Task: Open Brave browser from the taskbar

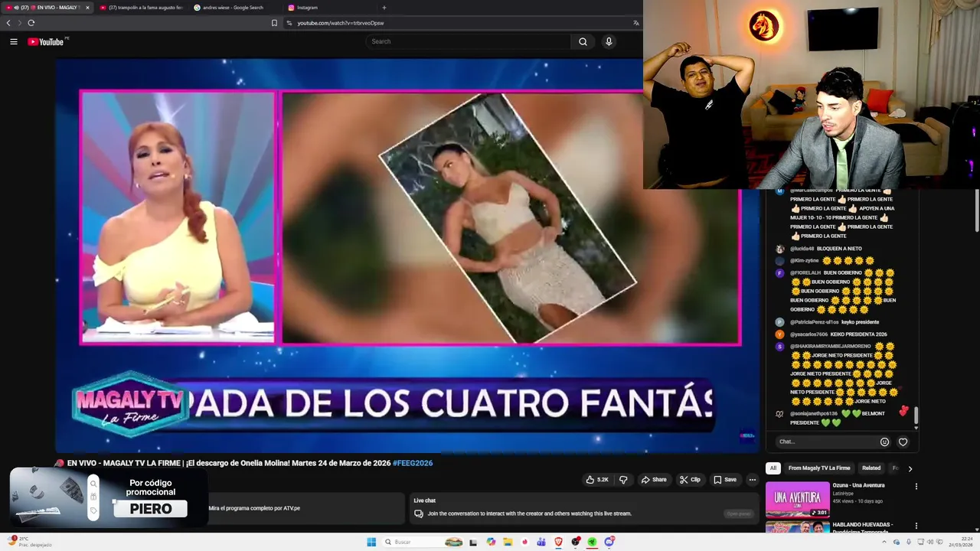Action: 558,542
